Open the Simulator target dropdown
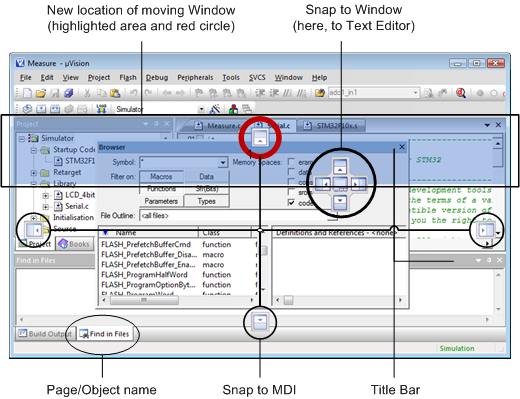The height and width of the screenshot is (399, 520). pos(201,109)
